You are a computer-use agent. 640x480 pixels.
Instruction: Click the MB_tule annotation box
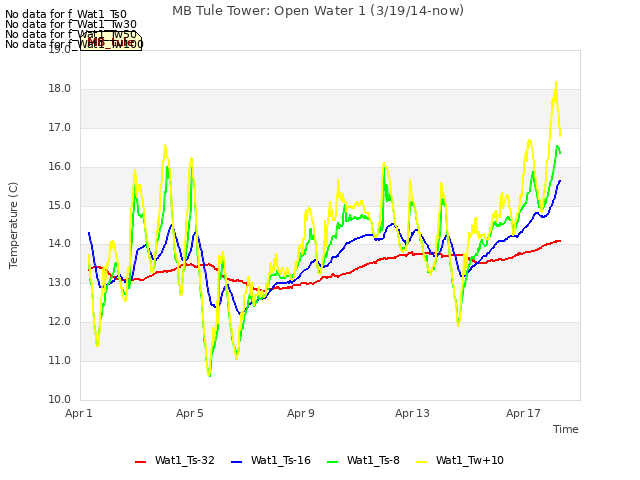(111, 42)
